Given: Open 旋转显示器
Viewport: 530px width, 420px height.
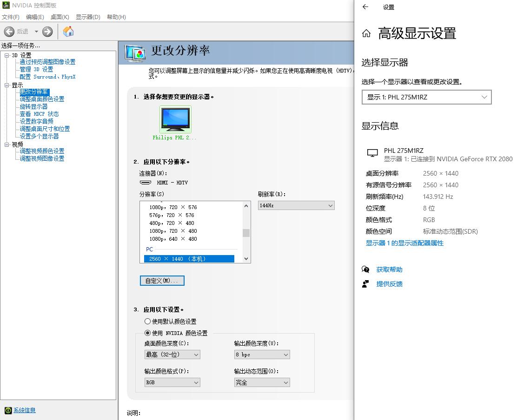Looking at the screenshot, I should tap(33, 106).
